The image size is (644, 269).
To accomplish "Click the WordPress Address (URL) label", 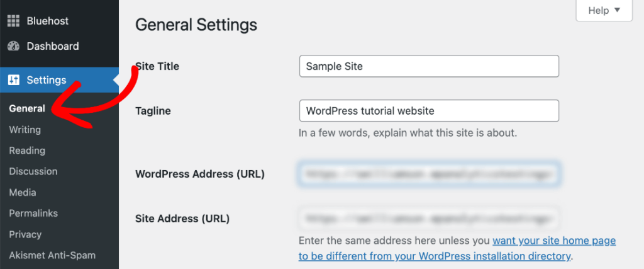I will click(x=200, y=175).
